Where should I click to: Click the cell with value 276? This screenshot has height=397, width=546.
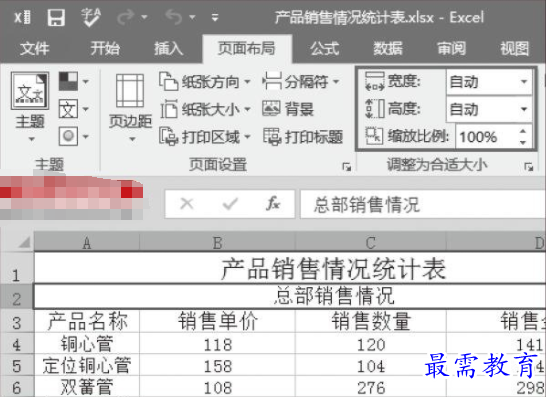click(x=371, y=386)
